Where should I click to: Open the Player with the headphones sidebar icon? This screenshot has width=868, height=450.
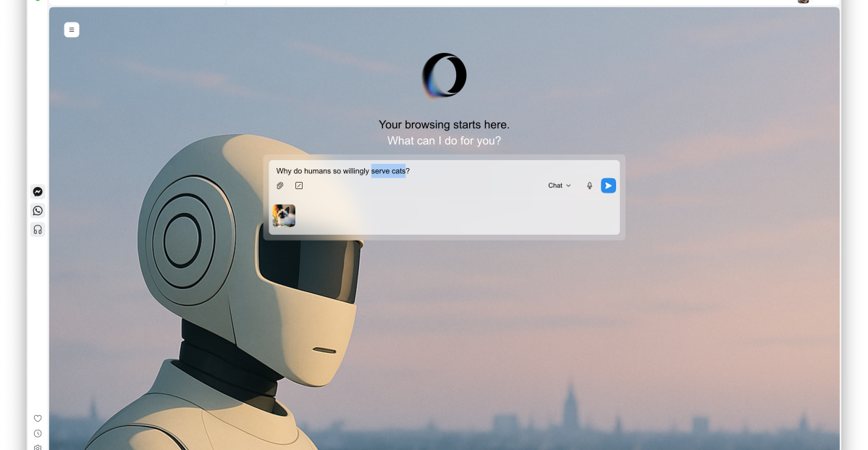[x=37, y=229]
